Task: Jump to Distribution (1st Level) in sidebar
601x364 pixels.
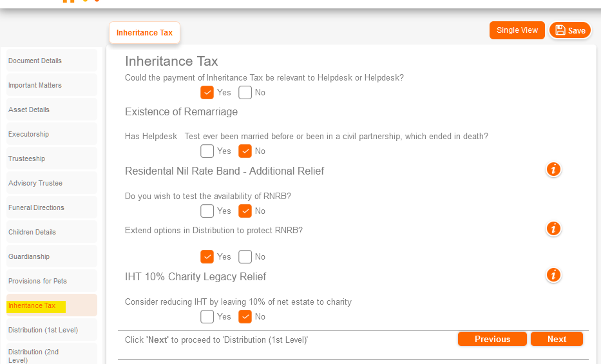Action: click(x=43, y=330)
